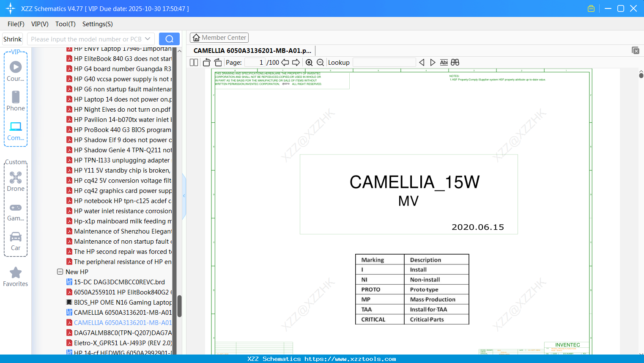Image resolution: width=644 pixels, height=363 pixels.
Task: Click the page number input field
Action: [255, 62]
